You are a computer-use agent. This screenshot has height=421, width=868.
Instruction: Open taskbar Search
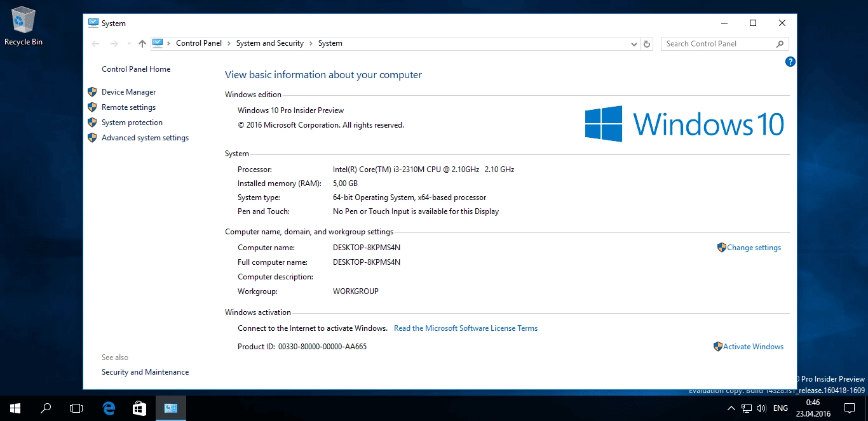pyautogui.click(x=46, y=408)
